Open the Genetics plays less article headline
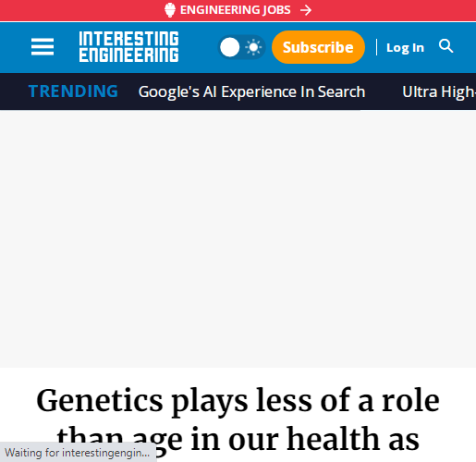476x462 pixels. point(238,420)
